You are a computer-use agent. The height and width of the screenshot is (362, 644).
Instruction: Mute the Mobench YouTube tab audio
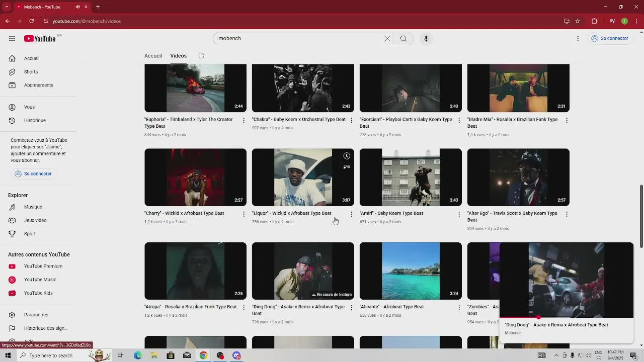pyautogui.click(x=77, y=7)
